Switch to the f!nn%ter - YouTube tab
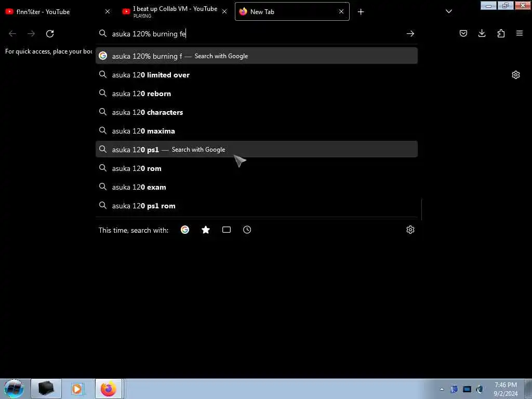This screenshot has height=399, width=532. tap(58, 11)
